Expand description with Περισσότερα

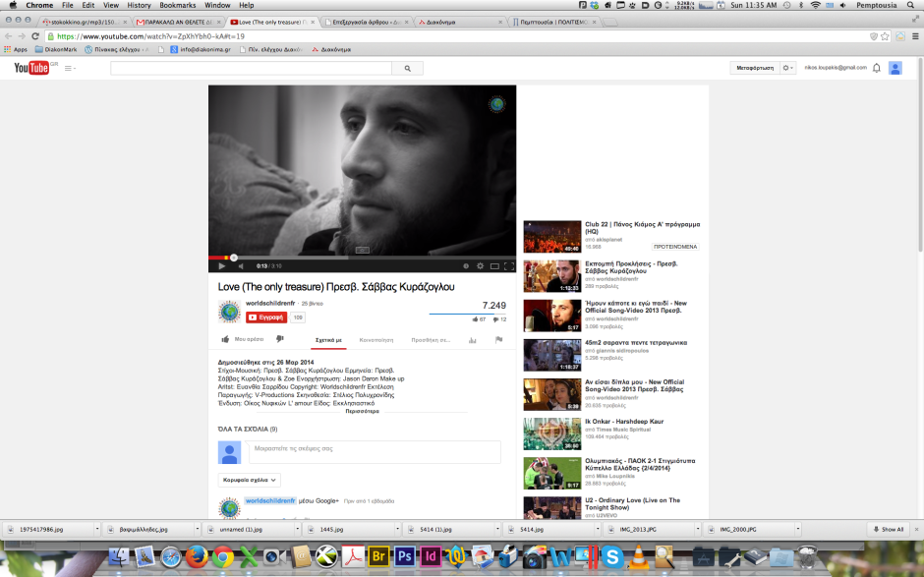point(363,412)
